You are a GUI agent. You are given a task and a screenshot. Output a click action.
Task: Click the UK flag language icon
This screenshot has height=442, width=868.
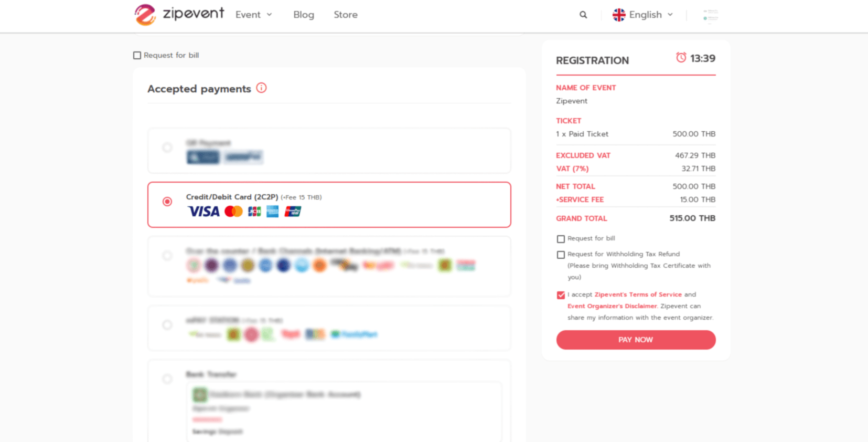coord(619,15)
